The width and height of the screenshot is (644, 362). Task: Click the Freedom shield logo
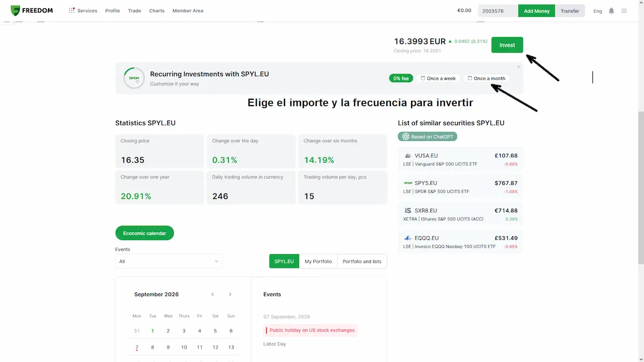(x=16, y=11)
